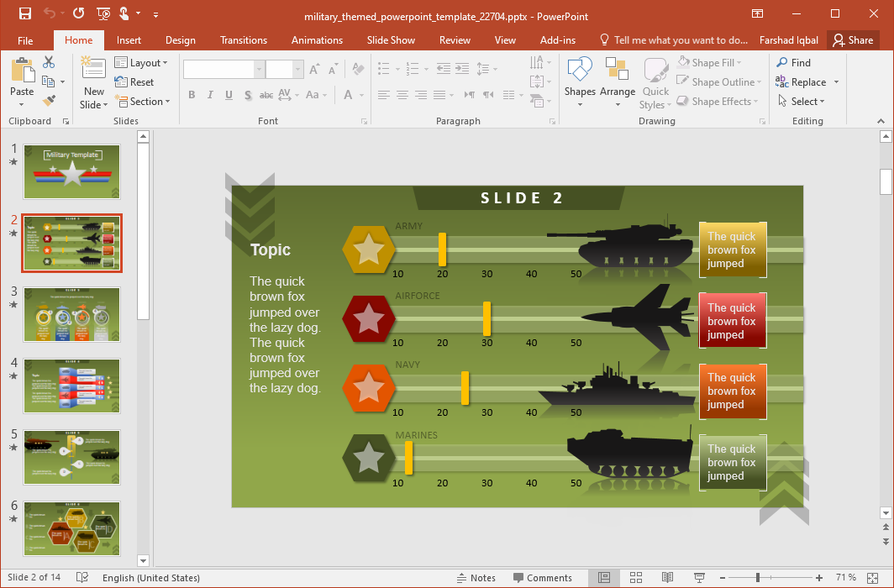The width and height of the screenshot is (894, 588).
Task: Select slide 5 thumbnail in the pane
Action: point(71,457)
